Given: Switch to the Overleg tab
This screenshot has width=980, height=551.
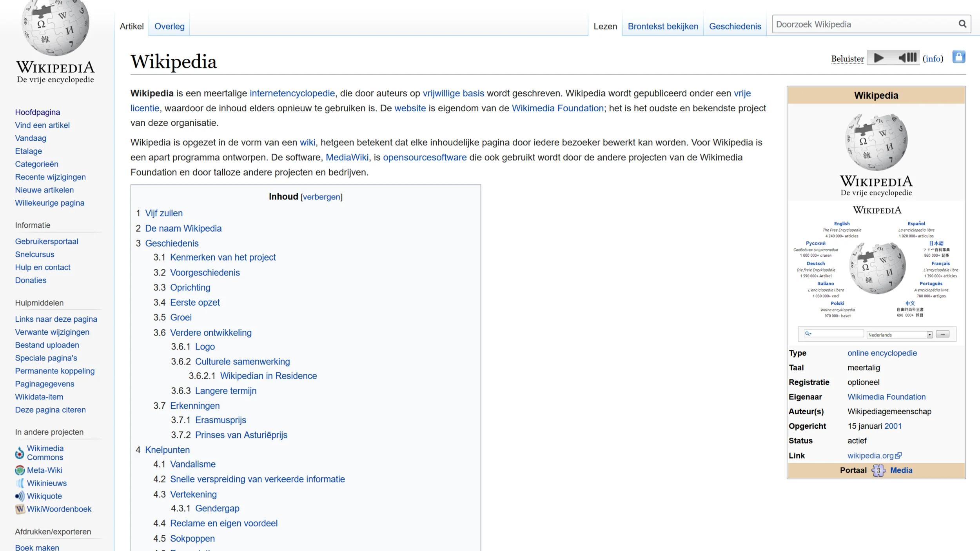Looking at the screenshot, I should [169, 26].
